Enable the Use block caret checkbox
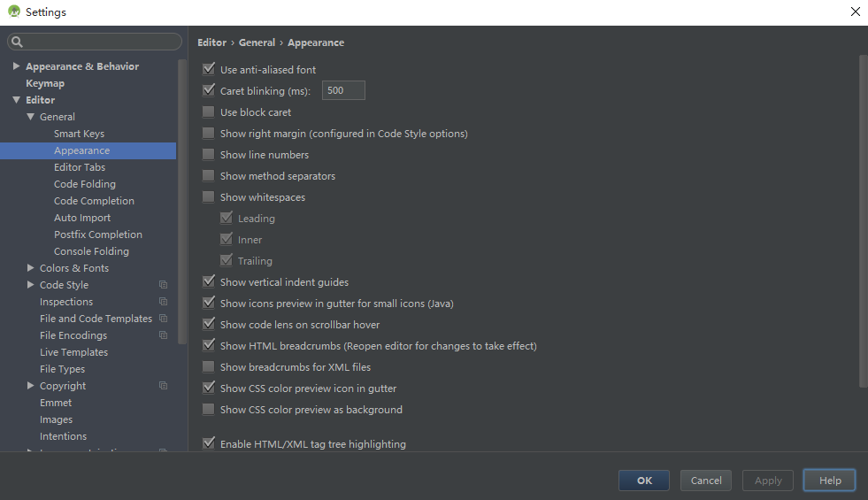The image size is (868, 500). [209, 112]
